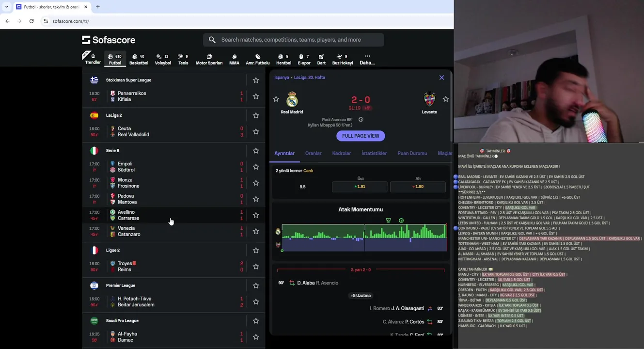644x349 pixels.
Task: Favorite the Stoiximan Super League
Action: coord(256,80)
